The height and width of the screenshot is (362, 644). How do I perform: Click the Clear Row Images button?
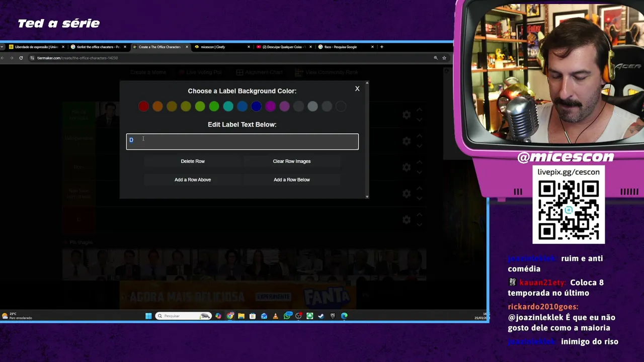[292, 161]
